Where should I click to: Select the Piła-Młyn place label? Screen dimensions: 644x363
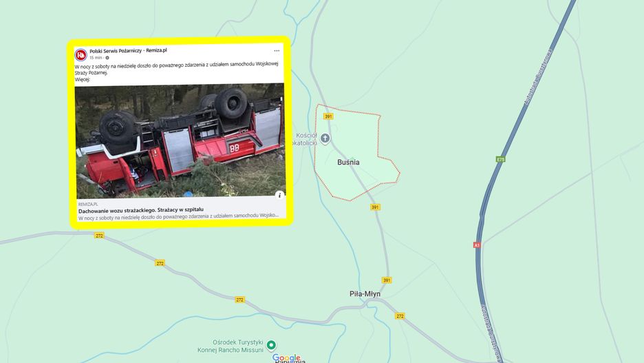click(365, 294)
